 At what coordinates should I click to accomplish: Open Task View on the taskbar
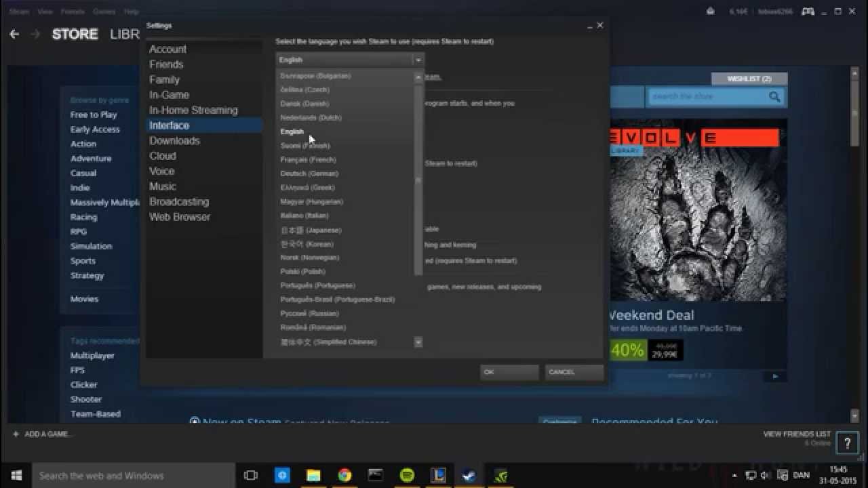(251, 475)
